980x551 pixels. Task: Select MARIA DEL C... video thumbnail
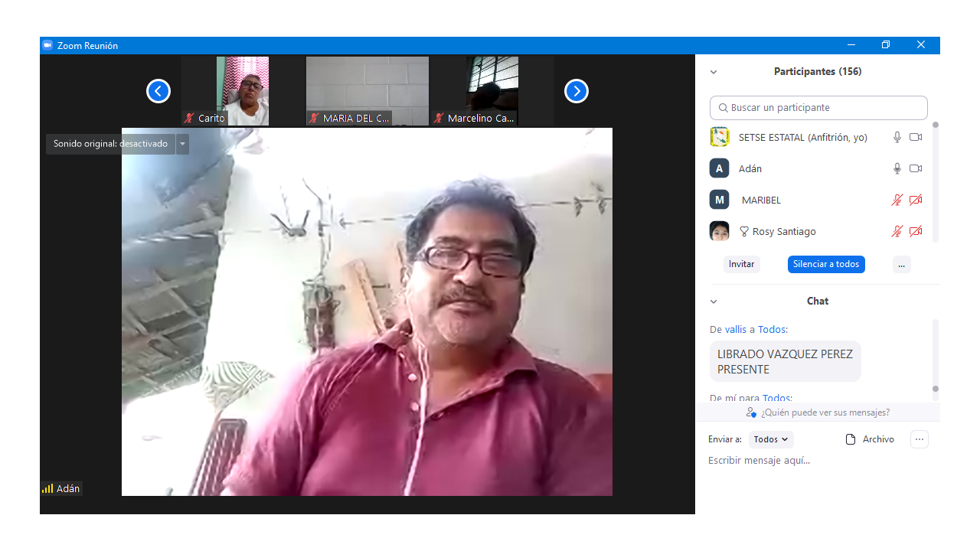(x=367, y=91)
